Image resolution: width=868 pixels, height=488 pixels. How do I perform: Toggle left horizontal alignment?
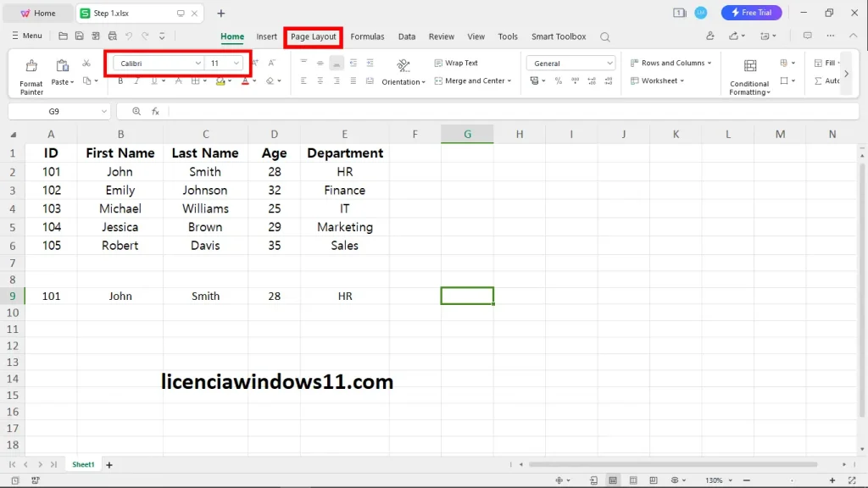[303, 80]
